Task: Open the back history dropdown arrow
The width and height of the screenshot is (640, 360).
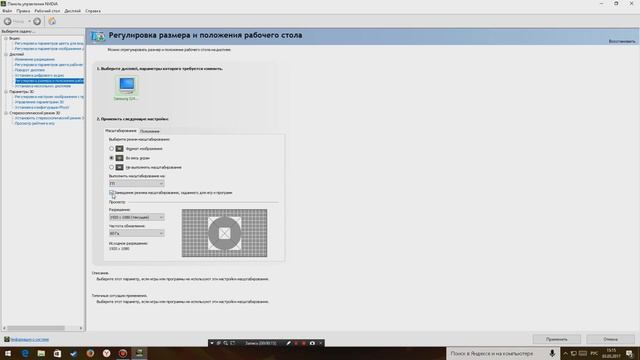Action: pos(29,21)
